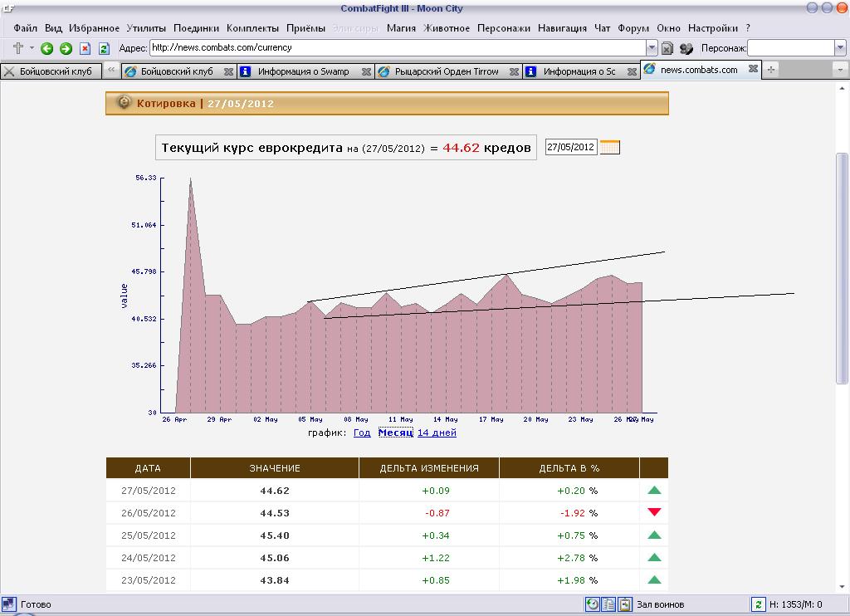Click the cross icon at toolbar start
The width and height of the screenshot is (850, 616).
point(18,47)
